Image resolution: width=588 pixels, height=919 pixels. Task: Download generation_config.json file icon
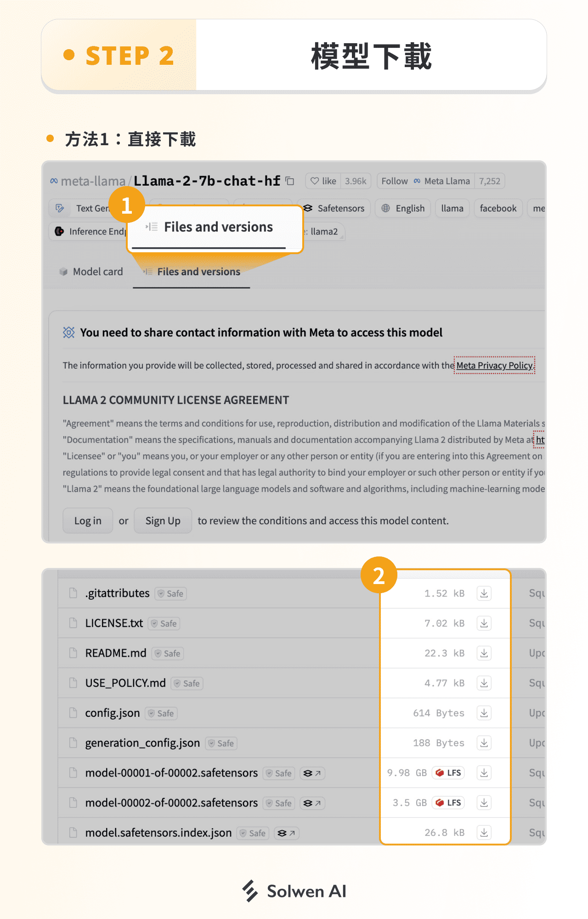[484, 743]
